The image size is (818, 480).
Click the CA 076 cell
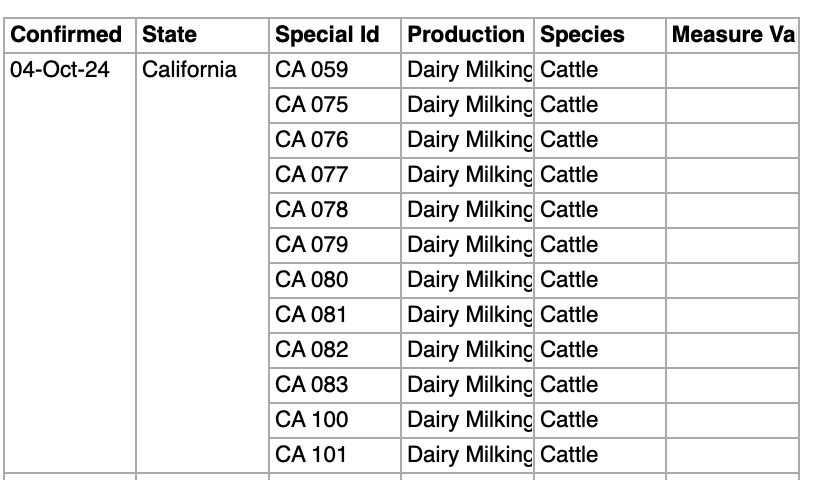(x=312, y=140)
